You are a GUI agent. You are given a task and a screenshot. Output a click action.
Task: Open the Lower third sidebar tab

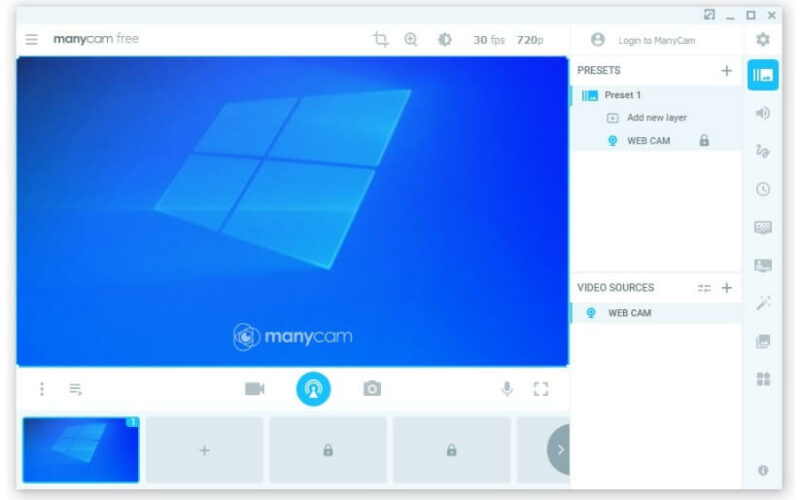click(x=763, y=265)
